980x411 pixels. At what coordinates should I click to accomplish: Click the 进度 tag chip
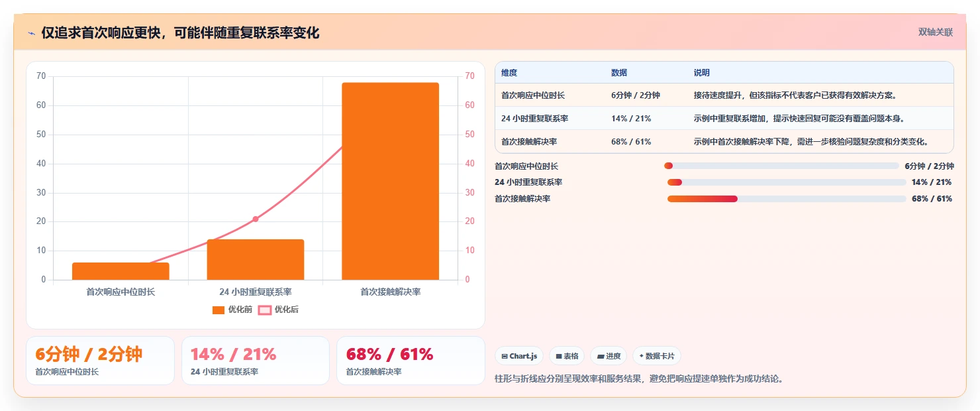coord(609,356)
